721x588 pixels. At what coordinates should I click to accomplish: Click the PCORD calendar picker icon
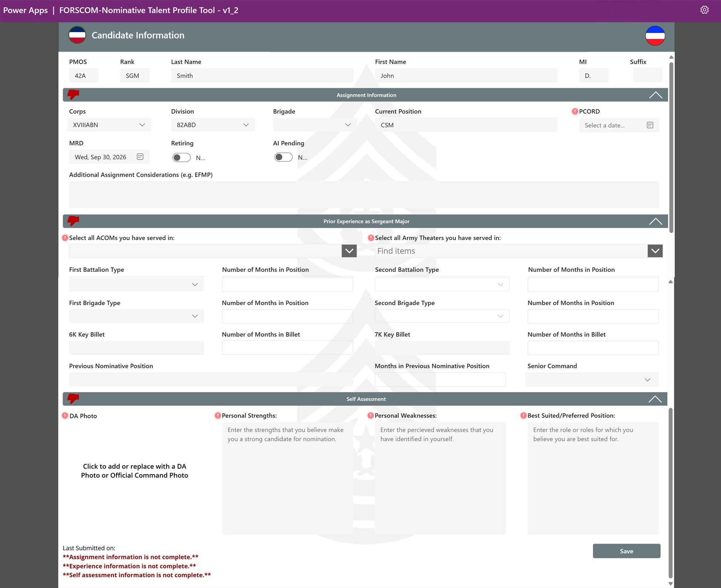coord(650,125)
